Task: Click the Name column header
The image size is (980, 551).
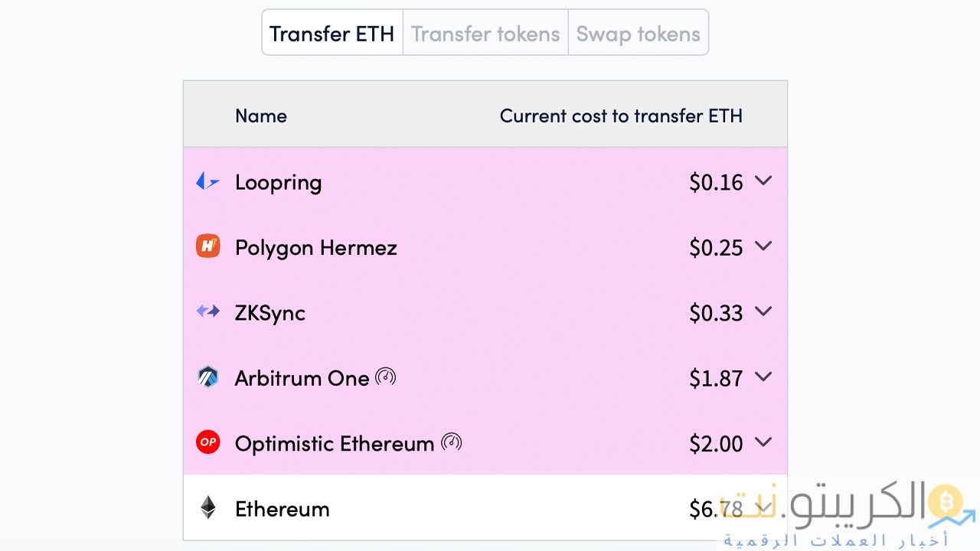Action: [x=261, y=116]
